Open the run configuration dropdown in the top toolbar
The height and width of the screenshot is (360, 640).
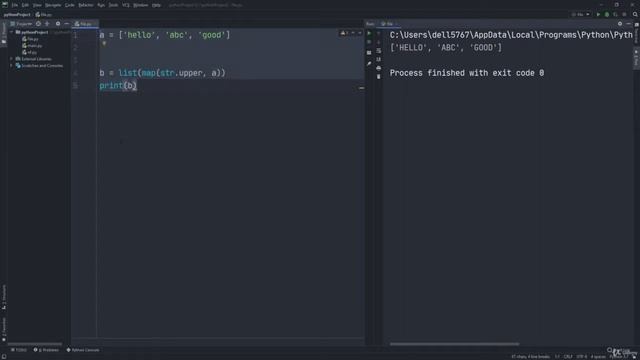[x=581, y=15]
